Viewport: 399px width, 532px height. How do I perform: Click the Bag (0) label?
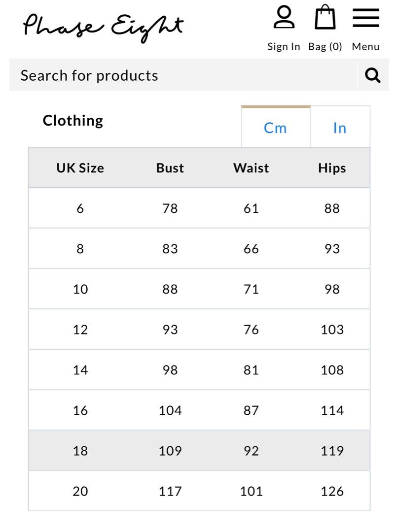click(x=325, y=46)
